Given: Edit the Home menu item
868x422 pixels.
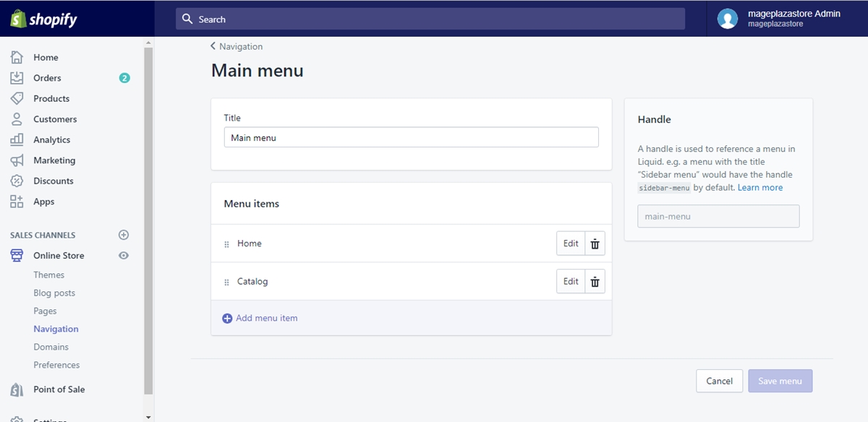Looking at the screenshot, I should 571,244.
